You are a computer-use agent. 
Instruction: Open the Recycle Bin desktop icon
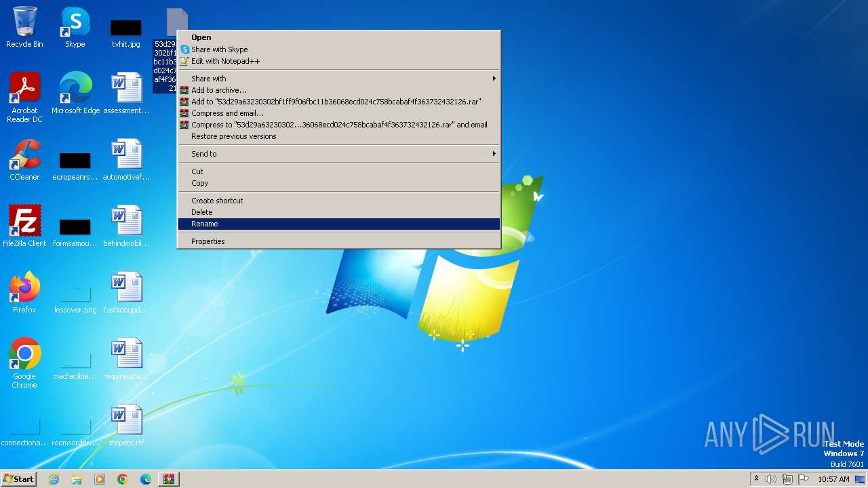pos(24,28)
